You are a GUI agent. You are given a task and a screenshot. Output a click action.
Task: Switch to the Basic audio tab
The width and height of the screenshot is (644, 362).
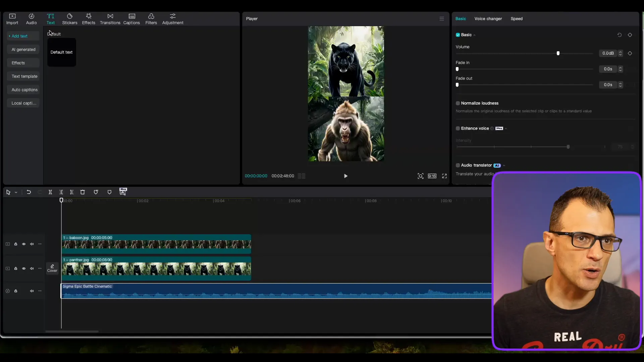tap(461, 19)
